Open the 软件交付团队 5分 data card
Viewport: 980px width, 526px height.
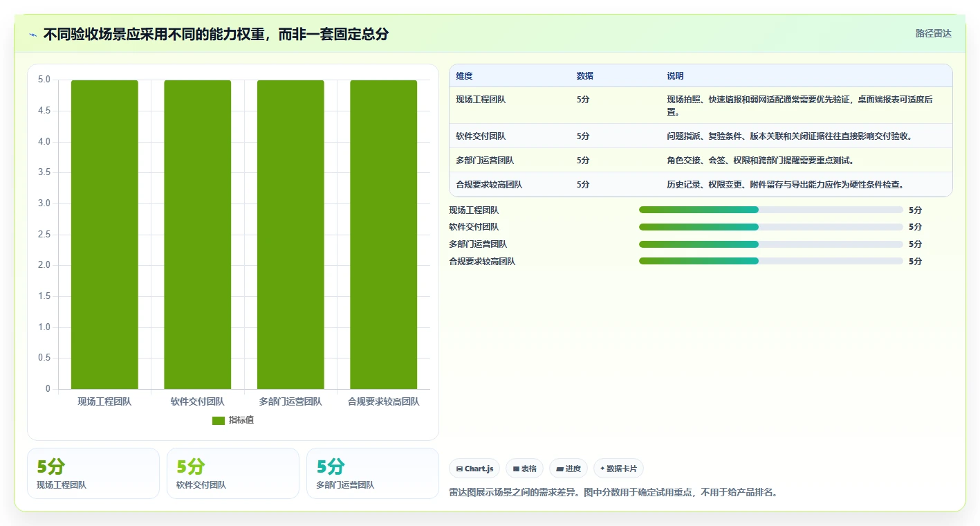[233, 473]
